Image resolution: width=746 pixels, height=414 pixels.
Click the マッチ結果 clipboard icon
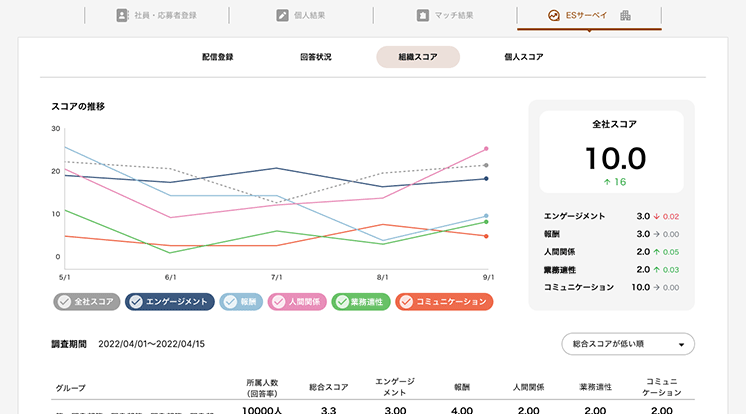423,15
